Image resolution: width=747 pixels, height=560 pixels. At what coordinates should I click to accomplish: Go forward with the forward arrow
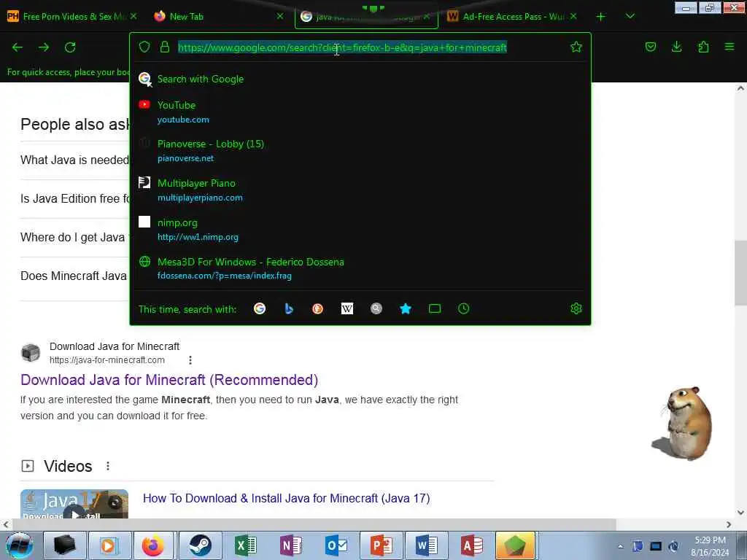tap(44, 47)
